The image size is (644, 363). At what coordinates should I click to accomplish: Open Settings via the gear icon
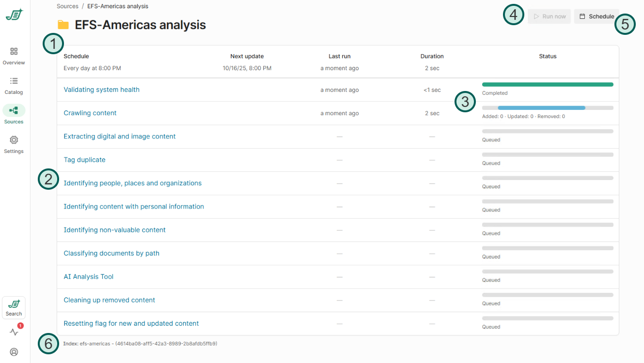[14, 144]
